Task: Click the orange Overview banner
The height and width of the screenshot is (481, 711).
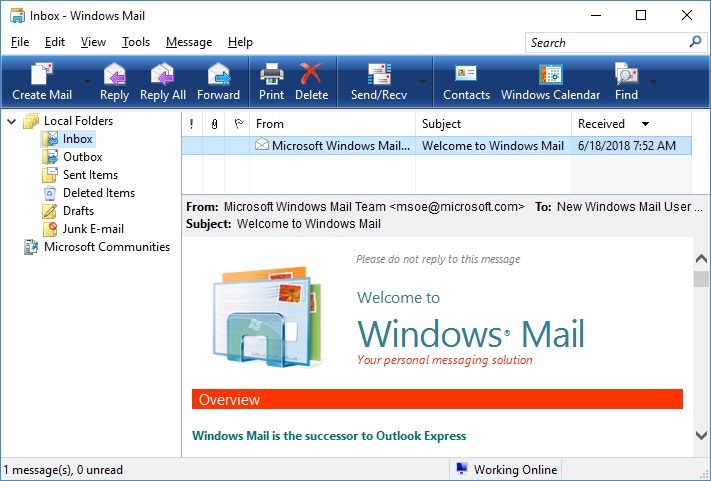Action: pos(437,399)
